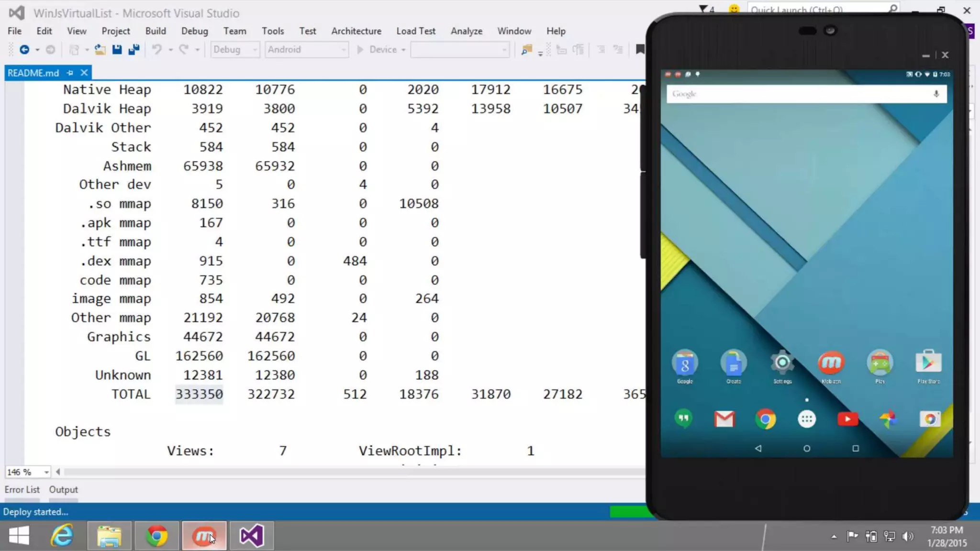Switch to the Output tab
Image resolution: width=980 pixels, height=551 pixels.
tap(63, 489)
